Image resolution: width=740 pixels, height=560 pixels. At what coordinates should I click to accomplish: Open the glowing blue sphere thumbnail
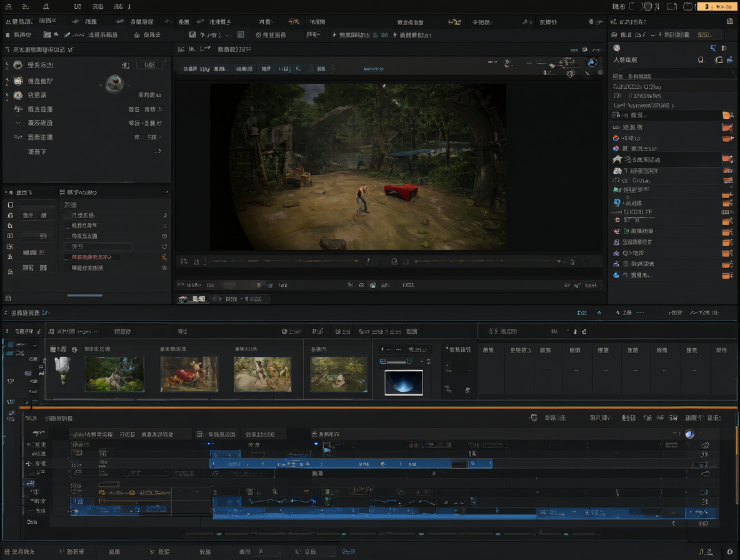pyautogui.click(x=404, y=382)
